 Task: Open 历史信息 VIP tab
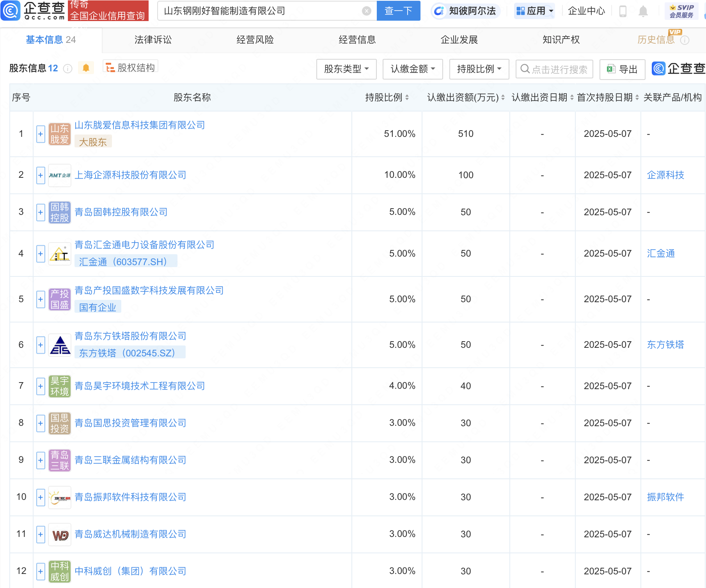(x=656, y=40)
